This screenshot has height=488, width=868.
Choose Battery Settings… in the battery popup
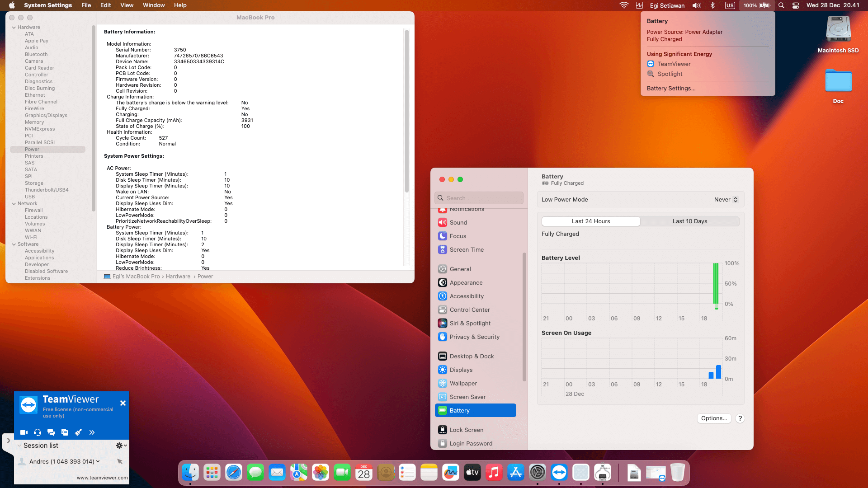671,88
